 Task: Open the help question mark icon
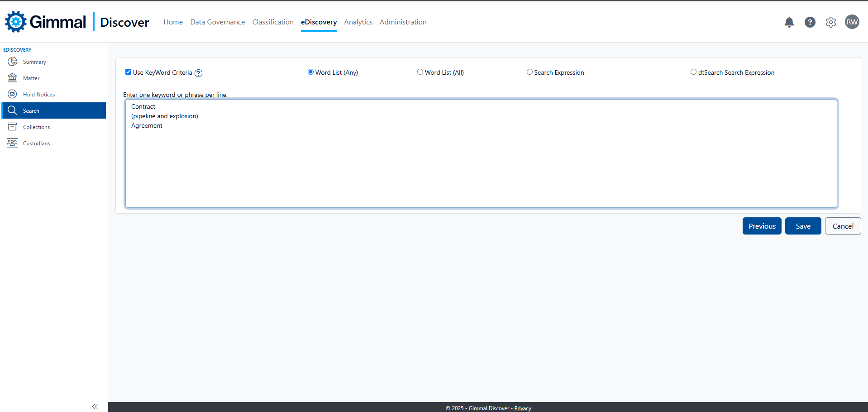point(810,22)
